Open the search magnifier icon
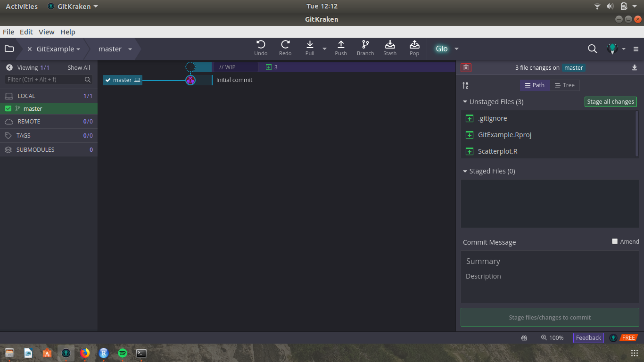644x362 pixels. click(592, 49)
